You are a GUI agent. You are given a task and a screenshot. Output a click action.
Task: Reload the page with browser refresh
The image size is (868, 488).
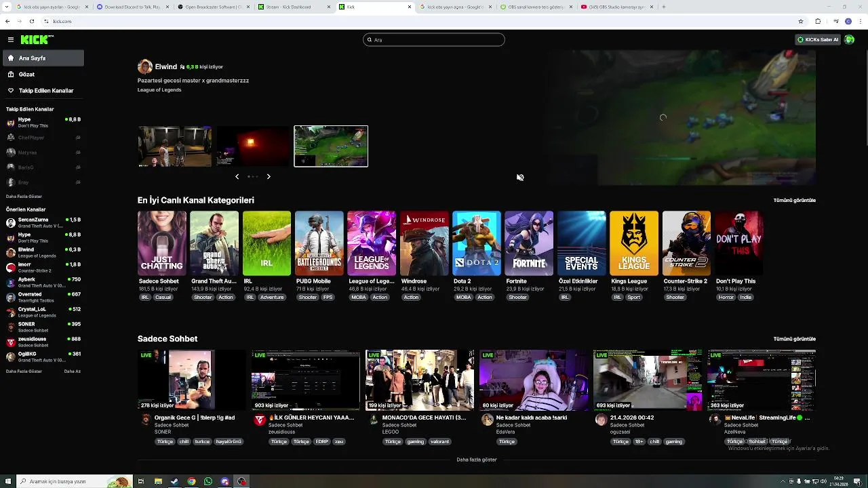tap(31, 21)
